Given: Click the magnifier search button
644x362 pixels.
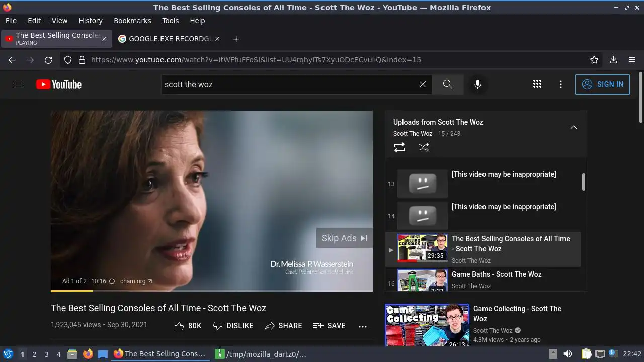Looking at the screenshot, I should [x=447, y=84].
